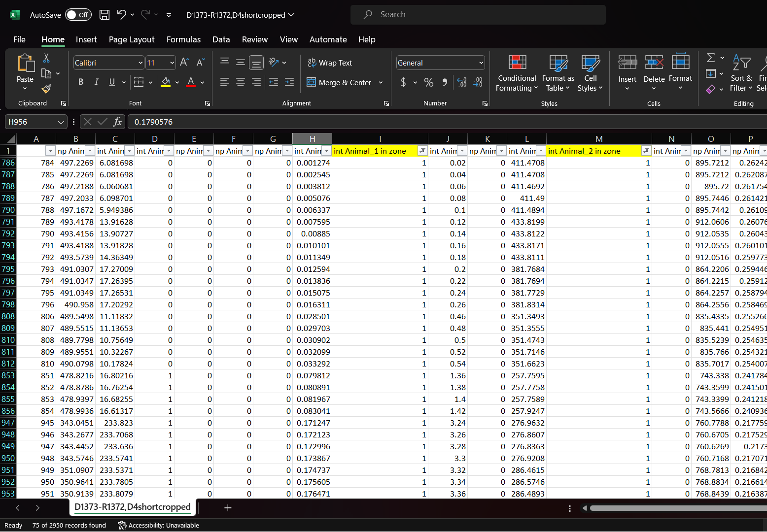
Task: Click the Increase Indent icon
Action: tap(289, 82)
